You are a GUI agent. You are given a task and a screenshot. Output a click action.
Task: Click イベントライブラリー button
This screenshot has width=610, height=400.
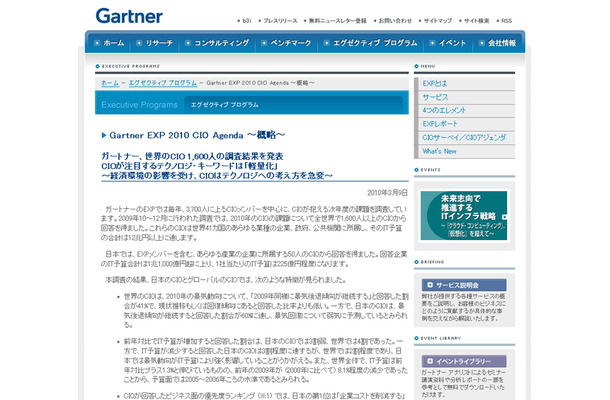[464, 361]
